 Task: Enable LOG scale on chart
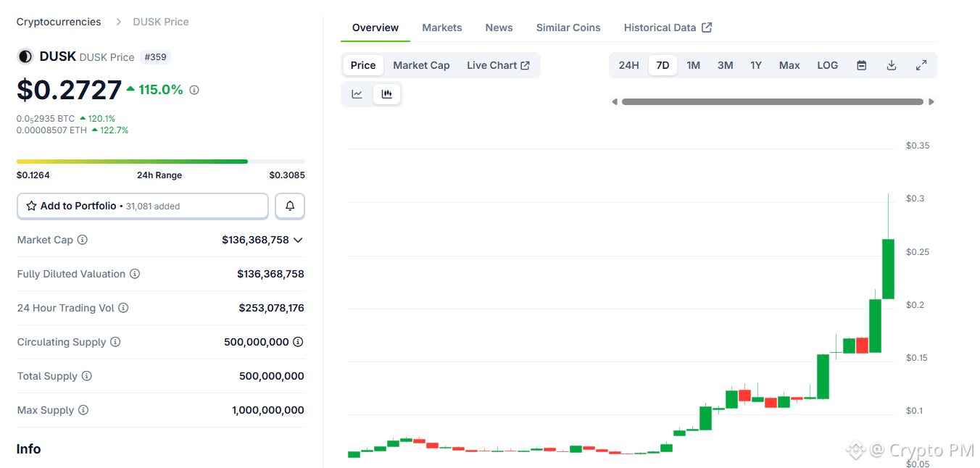point(827,64)
